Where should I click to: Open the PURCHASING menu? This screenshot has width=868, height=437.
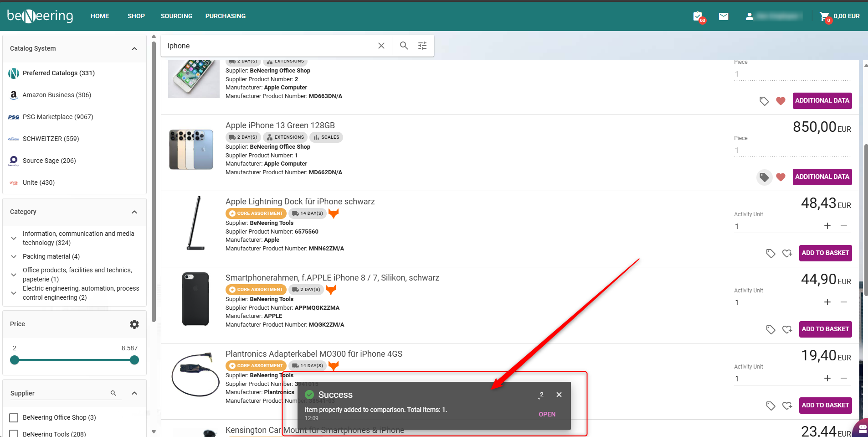(x=225, y=16)
